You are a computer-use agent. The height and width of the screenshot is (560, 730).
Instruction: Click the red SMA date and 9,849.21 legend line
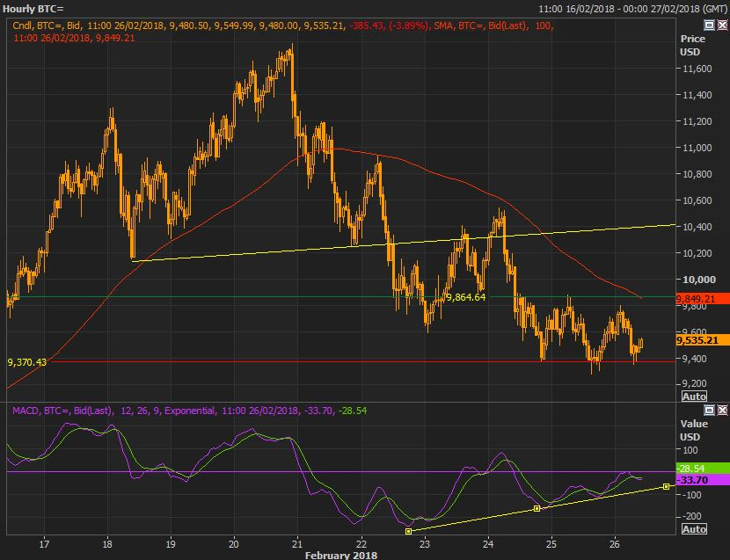(x=74, y=38)
